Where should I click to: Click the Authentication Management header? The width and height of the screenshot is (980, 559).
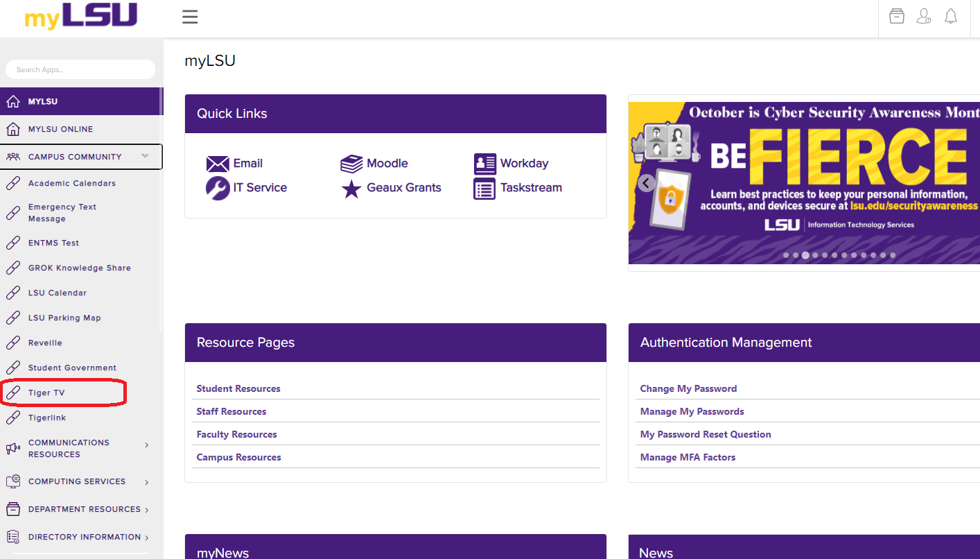(x=804, y=343)
